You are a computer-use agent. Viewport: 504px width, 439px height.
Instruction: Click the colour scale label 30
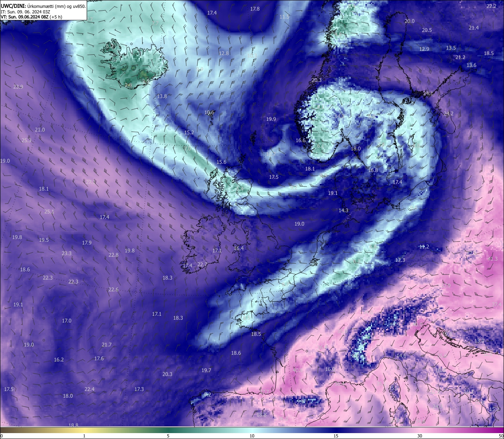click(420, 436)
